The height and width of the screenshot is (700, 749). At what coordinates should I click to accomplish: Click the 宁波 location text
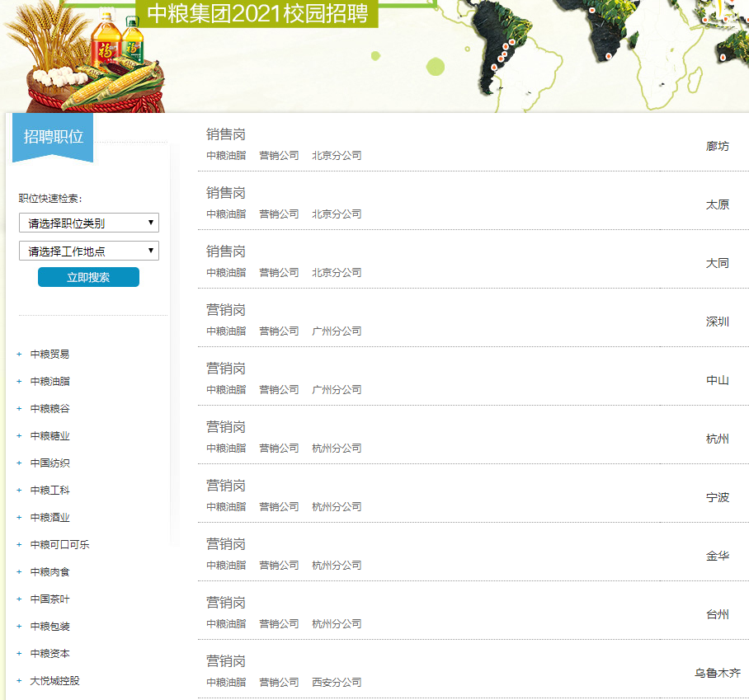point(718,497)
